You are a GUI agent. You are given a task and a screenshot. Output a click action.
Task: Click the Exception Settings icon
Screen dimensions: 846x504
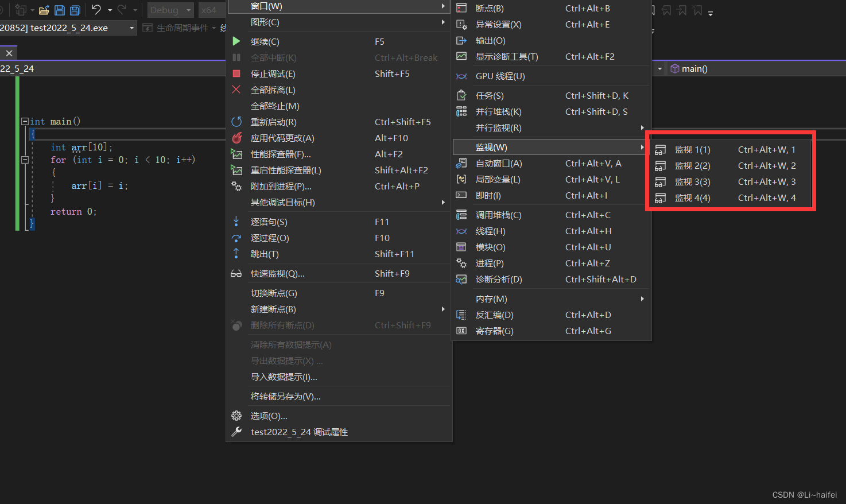tap(461, 24)
